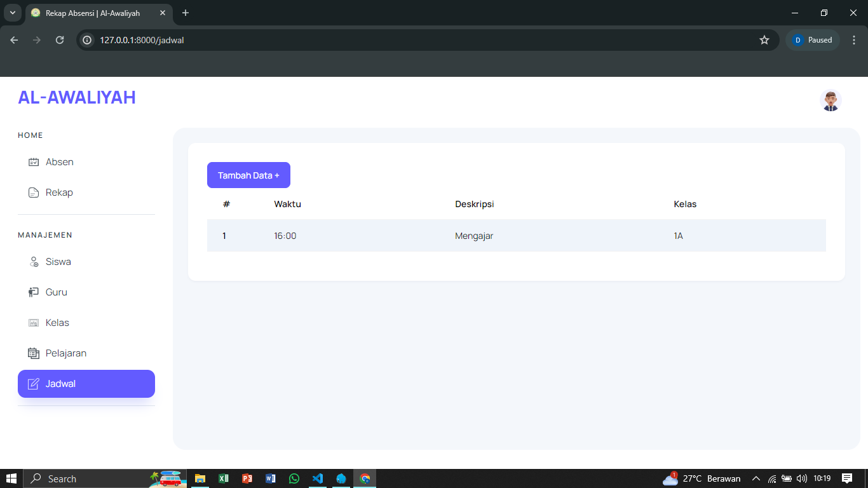This screenshot has width=868, height=488.
Task: Open a new browser tab
Action: coord(186,13)
